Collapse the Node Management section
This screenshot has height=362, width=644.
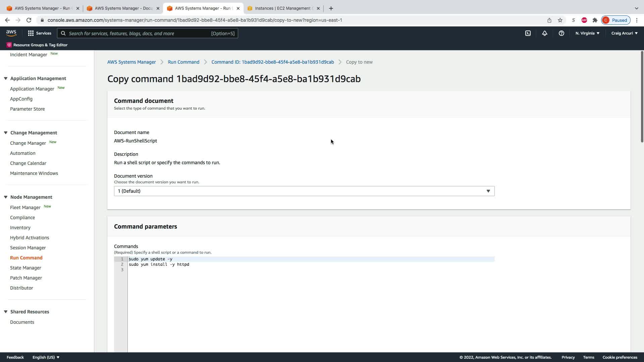pos(6,197)
